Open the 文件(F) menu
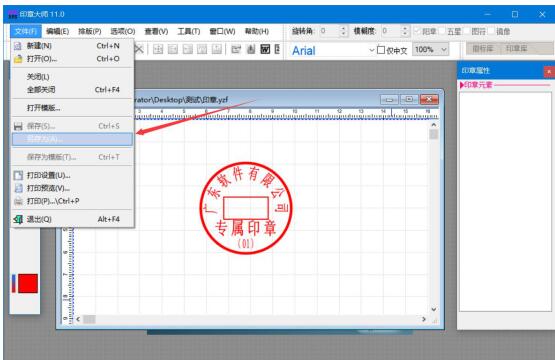 pos(26,31)
